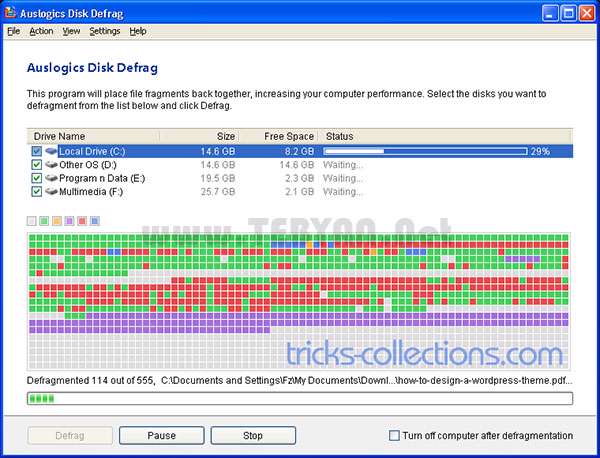The image size is (600, 458).
Task: Click the Stop button
Action: coord(253,435)
